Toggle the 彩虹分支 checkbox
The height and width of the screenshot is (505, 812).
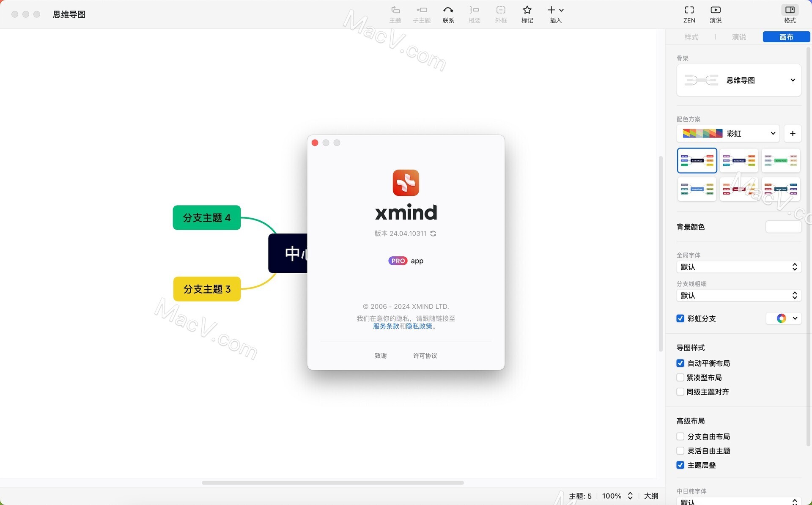click(680, 318)
